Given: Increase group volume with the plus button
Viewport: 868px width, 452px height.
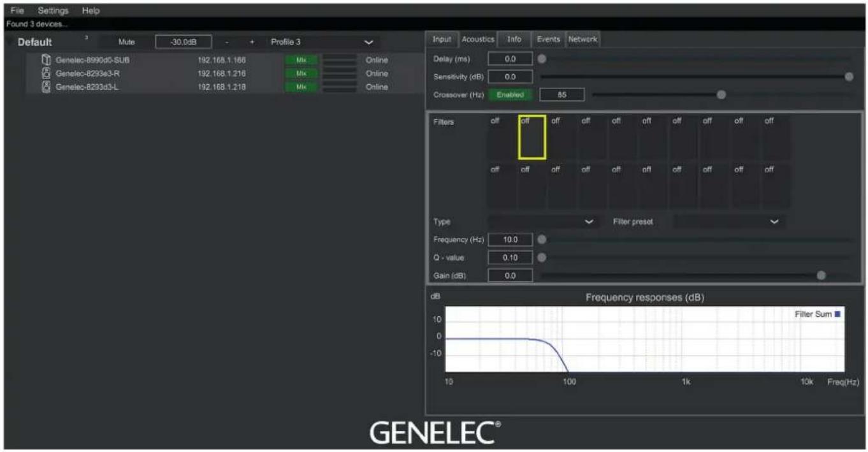Looking at the screenshot, I should (x=252, y=42).
